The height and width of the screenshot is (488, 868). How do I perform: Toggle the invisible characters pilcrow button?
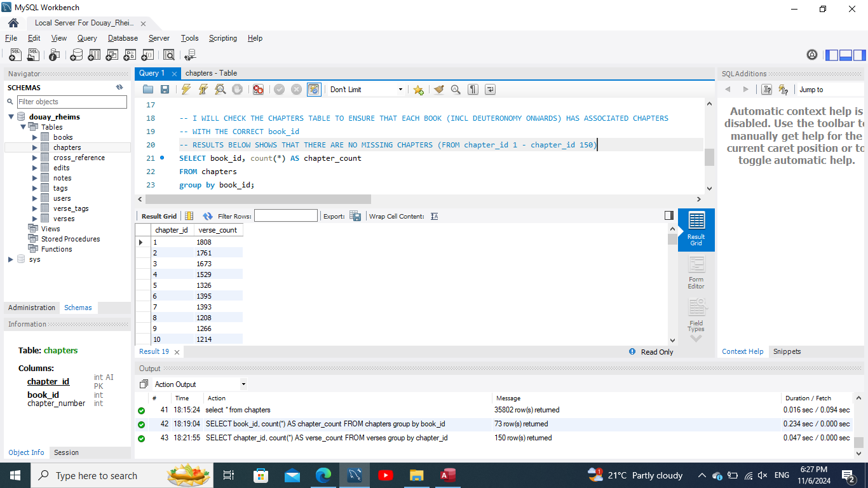click(x=473, y=90)
